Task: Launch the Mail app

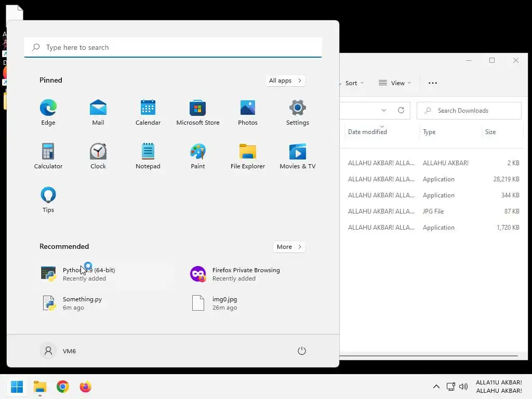Action: coord(98,113)
